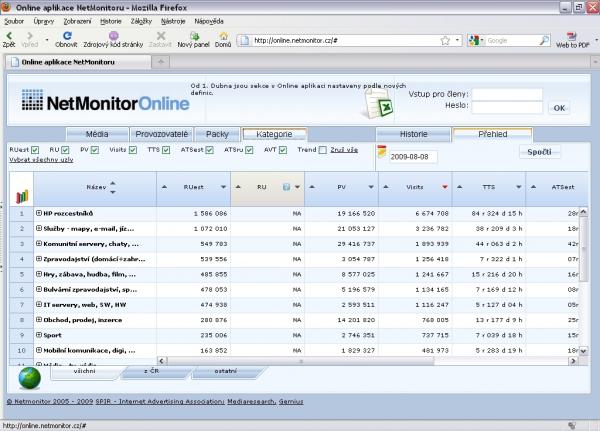The image size is (600, 431).
Task: Expand HP rozcestníků row
Action: (39, 213)
